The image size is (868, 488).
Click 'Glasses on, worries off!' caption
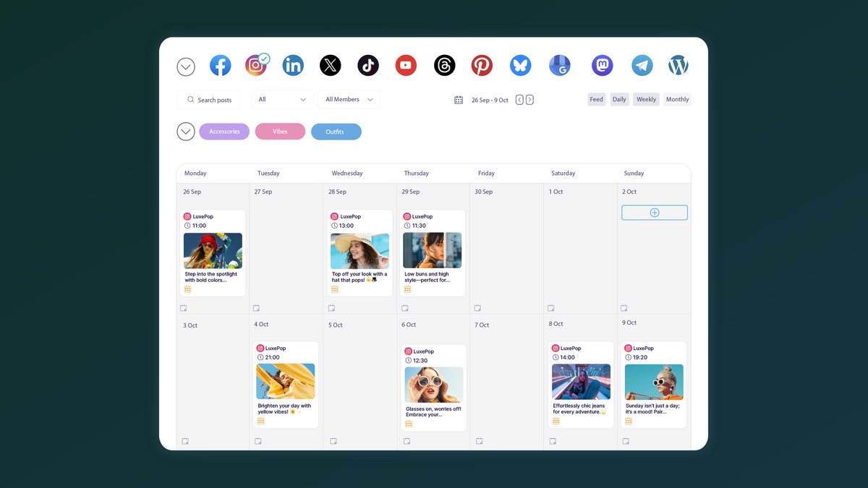(x=434, y=411)
